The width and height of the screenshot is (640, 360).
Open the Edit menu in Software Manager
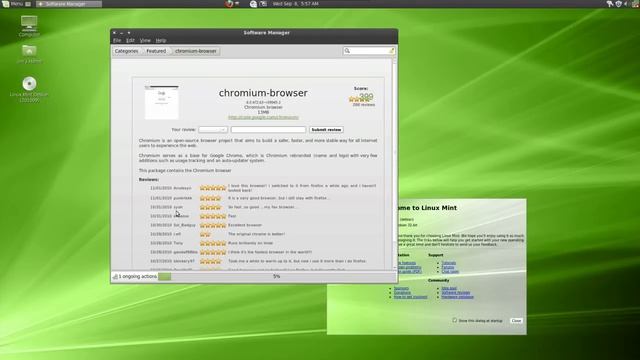coord(130,40)
